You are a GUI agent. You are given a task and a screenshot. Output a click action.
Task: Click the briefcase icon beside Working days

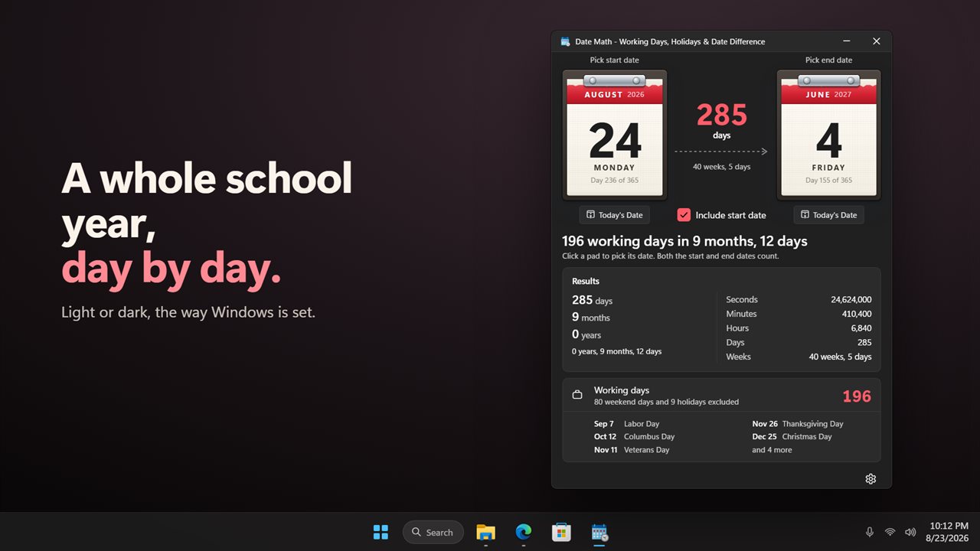577,396
